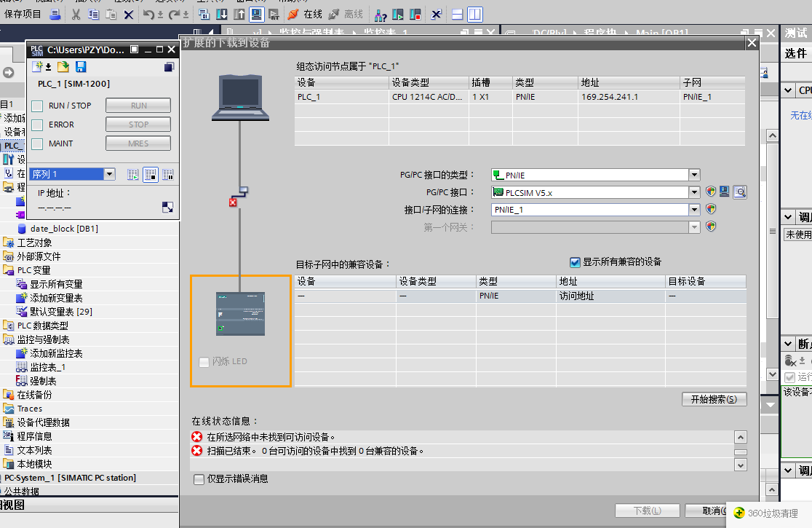
Task: Click pause sequence icon in PLCSIM
Action: click(x=168, y=175)
